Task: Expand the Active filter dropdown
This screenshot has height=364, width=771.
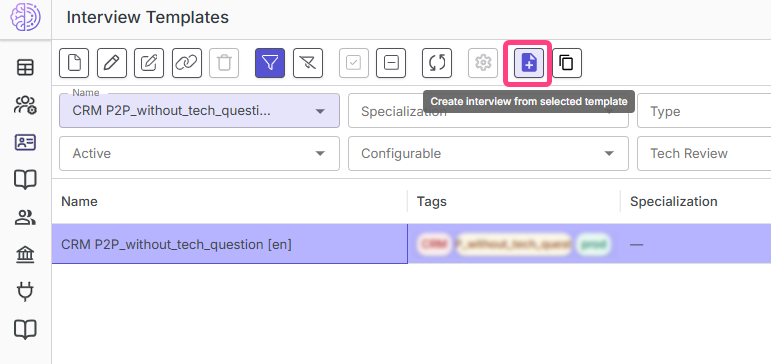Action: pos(199,153)
